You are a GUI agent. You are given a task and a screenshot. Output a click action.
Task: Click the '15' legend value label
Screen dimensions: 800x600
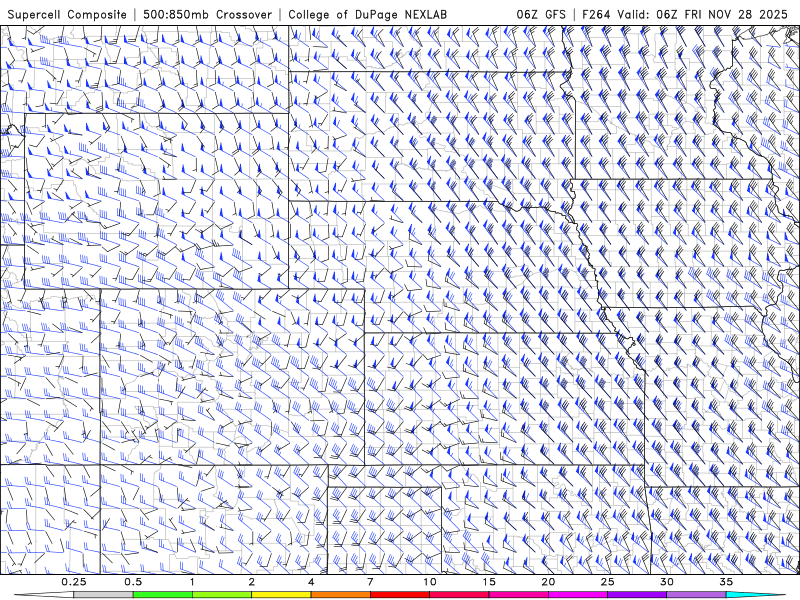489,582
